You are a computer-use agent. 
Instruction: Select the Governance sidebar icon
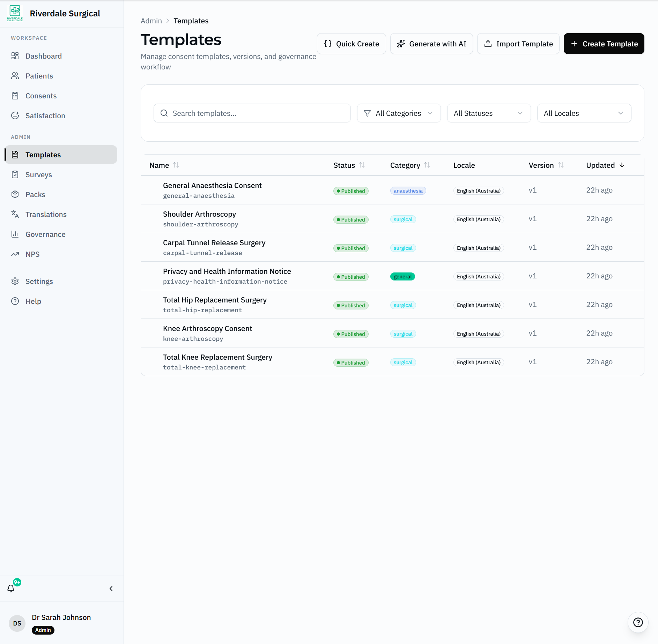[x=15, y=234]
